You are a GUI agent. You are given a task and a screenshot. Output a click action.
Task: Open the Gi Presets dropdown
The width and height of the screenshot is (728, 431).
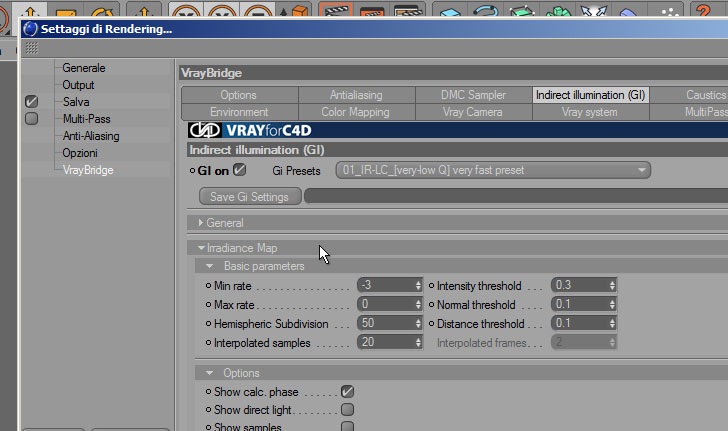click(493, 170)
